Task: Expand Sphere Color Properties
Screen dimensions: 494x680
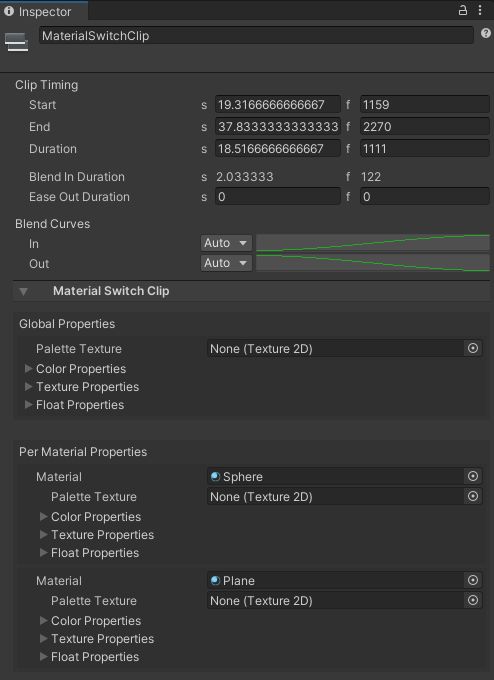Action: pyautogui.click(x=43, y=517)
